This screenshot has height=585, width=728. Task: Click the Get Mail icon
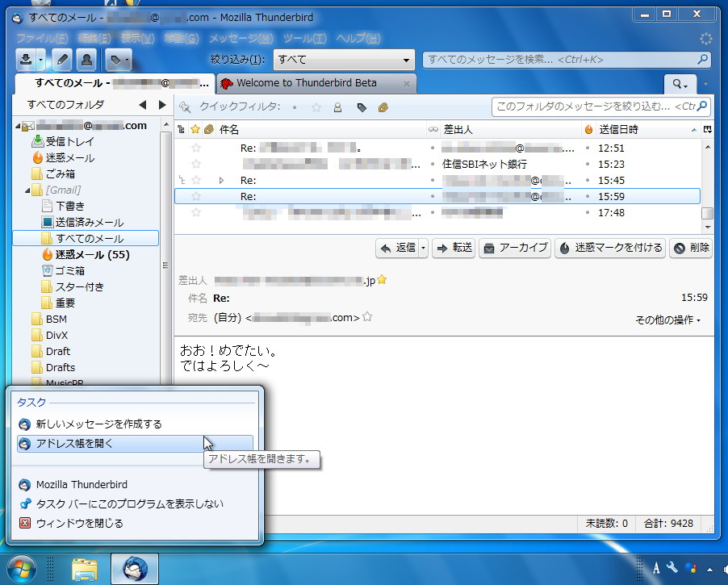pyautogui.click(x=26, y=60)
